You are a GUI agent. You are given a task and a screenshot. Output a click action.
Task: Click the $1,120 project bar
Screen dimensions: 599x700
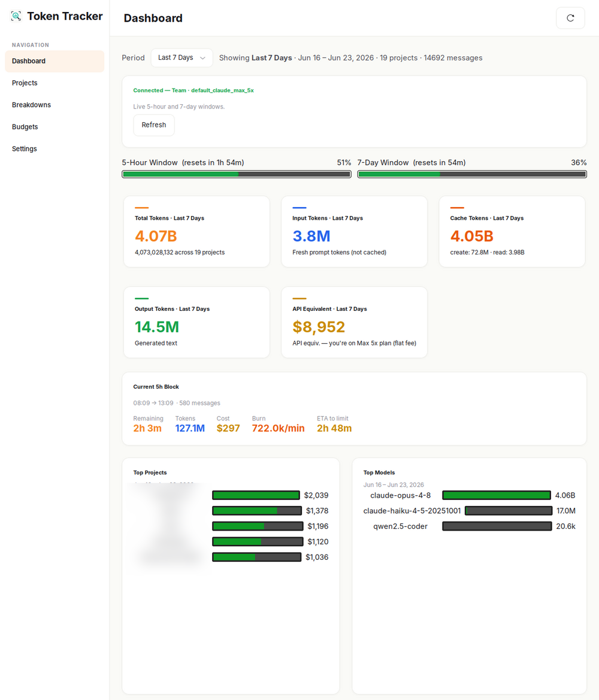tap(258, 541)
